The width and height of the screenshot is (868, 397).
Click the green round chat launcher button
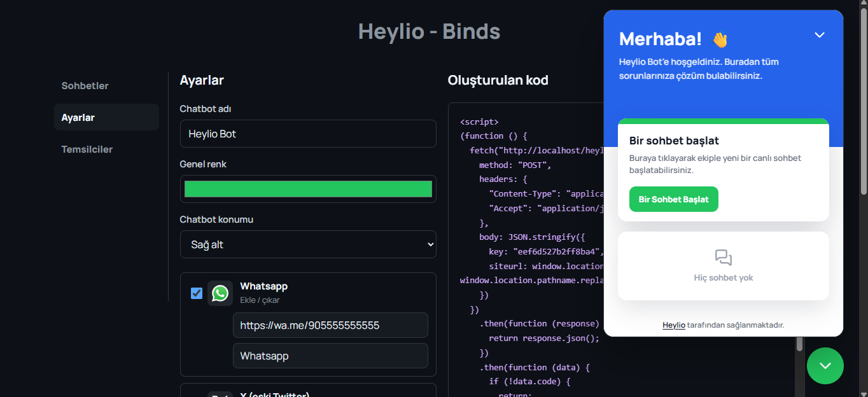point(825,366)
